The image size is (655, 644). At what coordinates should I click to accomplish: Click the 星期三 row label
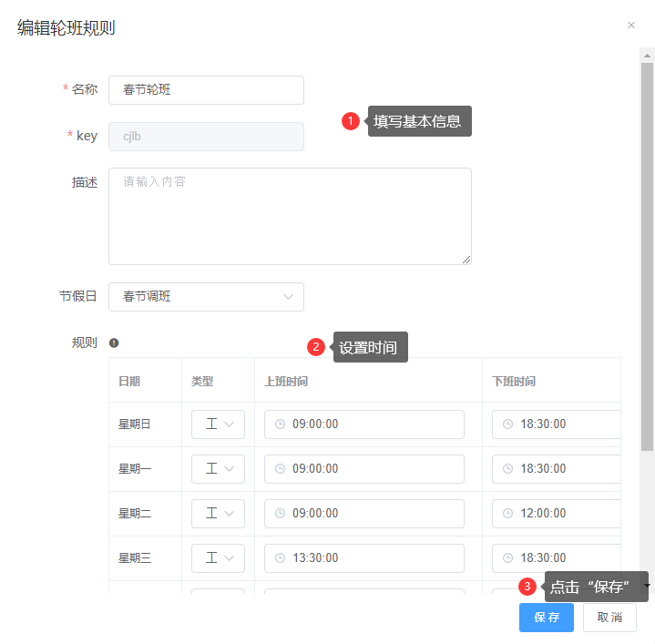coord(135,558)
